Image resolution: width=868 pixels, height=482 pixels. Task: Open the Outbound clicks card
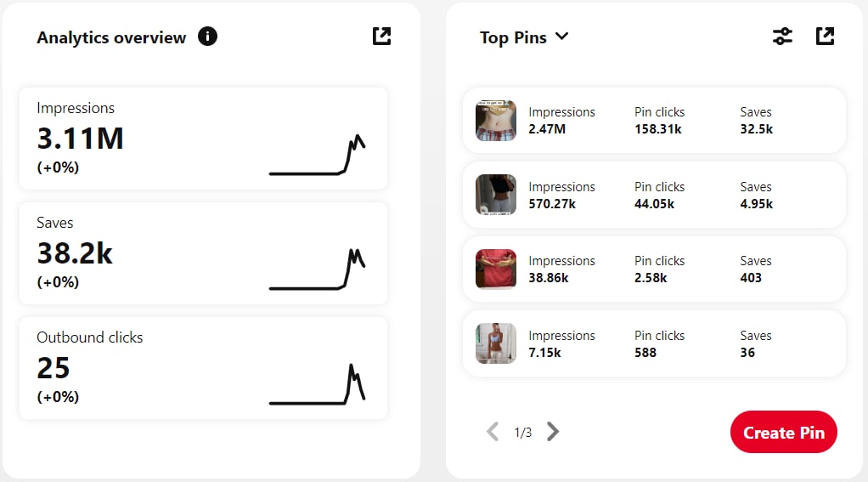tap(203, 368)
